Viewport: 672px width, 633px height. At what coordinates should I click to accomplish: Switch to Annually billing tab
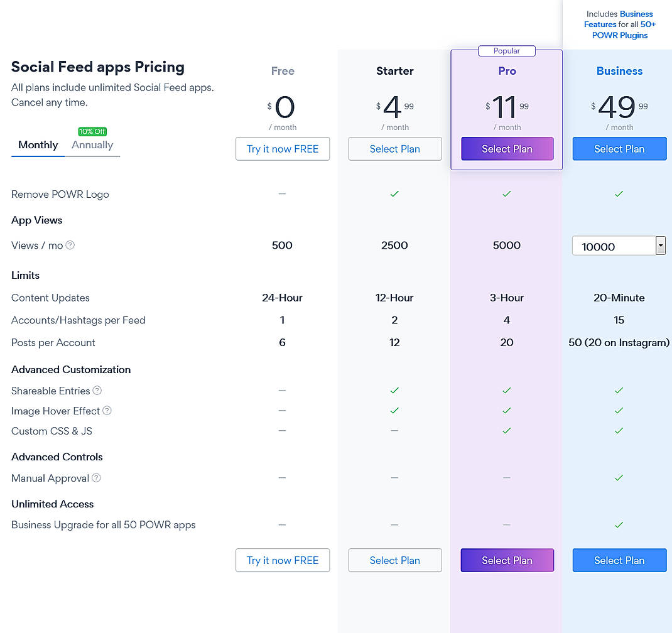[92, 145]
